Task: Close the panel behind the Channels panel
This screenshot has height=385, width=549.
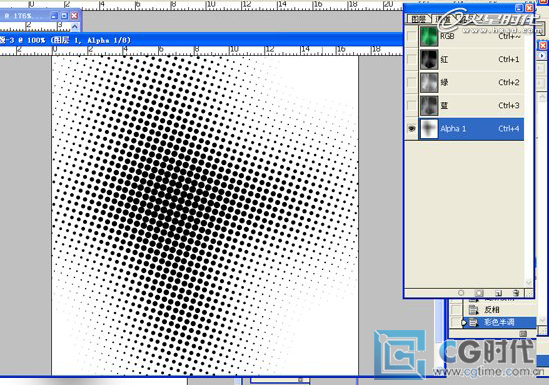Action: (543, 46)
